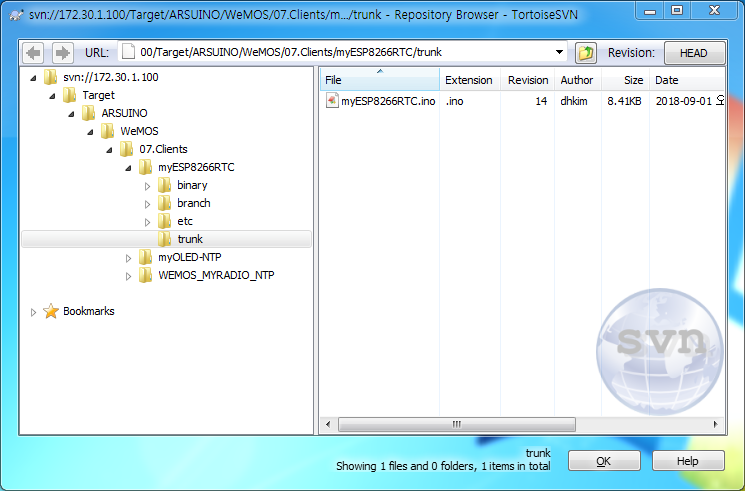Select the myOLED-NTP tree item label
This screenshot has height=491, width=745.
pos(190,257)
